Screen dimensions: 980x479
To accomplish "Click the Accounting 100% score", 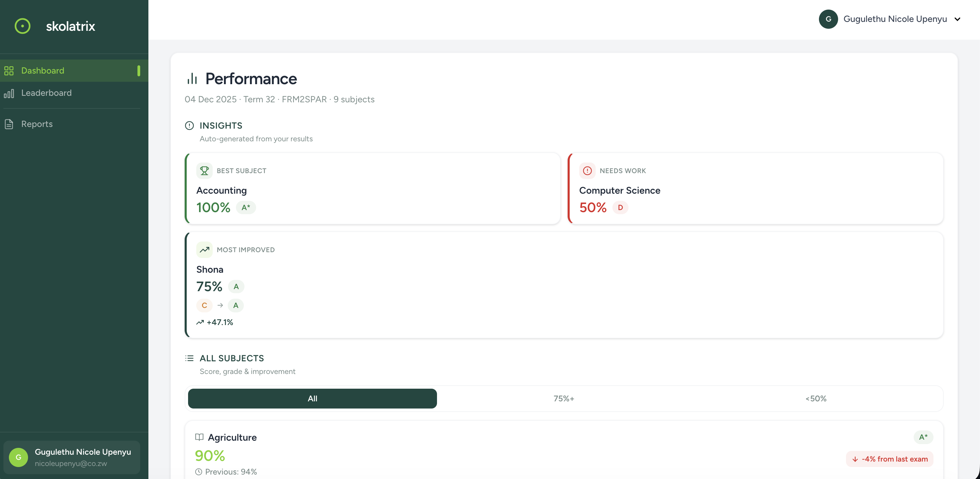I will click(213, 208).
